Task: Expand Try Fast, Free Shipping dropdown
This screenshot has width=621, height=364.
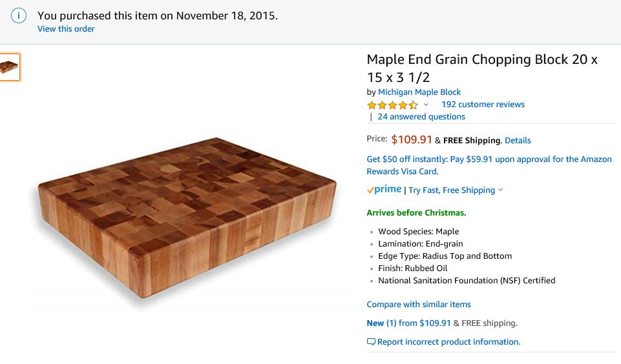Action: pos(456,190)
